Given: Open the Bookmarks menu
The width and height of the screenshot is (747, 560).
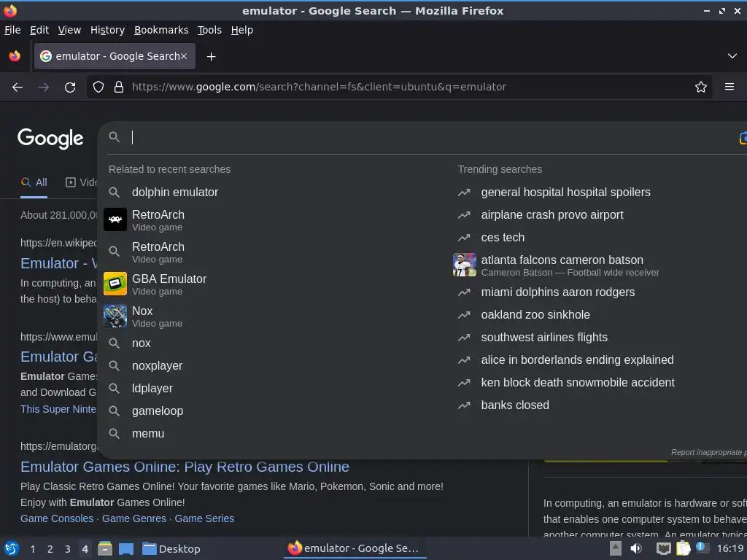Looking at the screenshot, I should point(161,30).
